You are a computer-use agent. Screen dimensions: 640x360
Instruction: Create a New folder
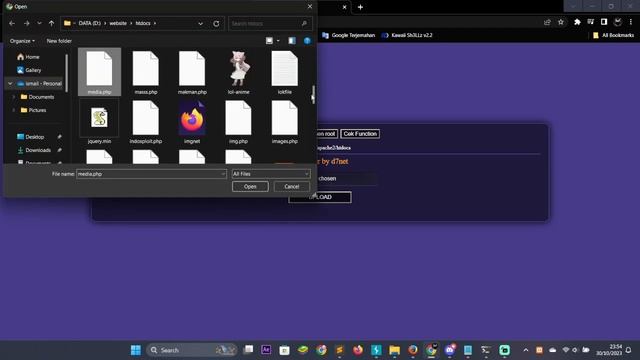click(59, 41)
